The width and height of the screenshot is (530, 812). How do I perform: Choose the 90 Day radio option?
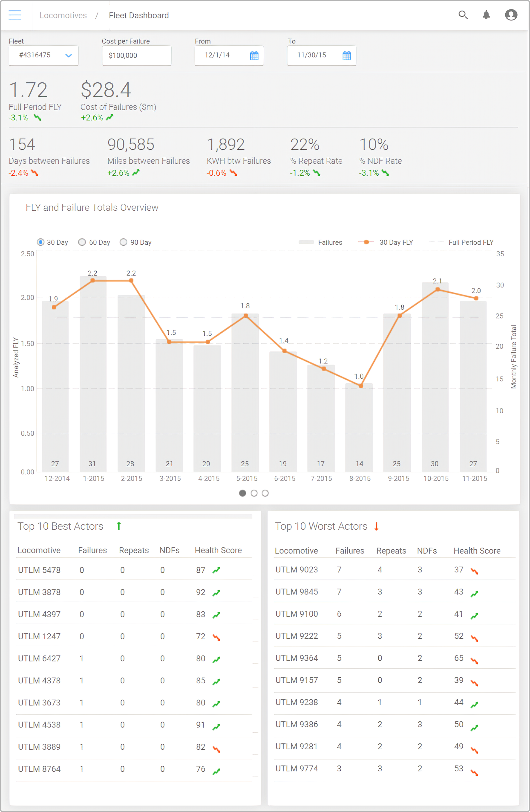(124, 242)
